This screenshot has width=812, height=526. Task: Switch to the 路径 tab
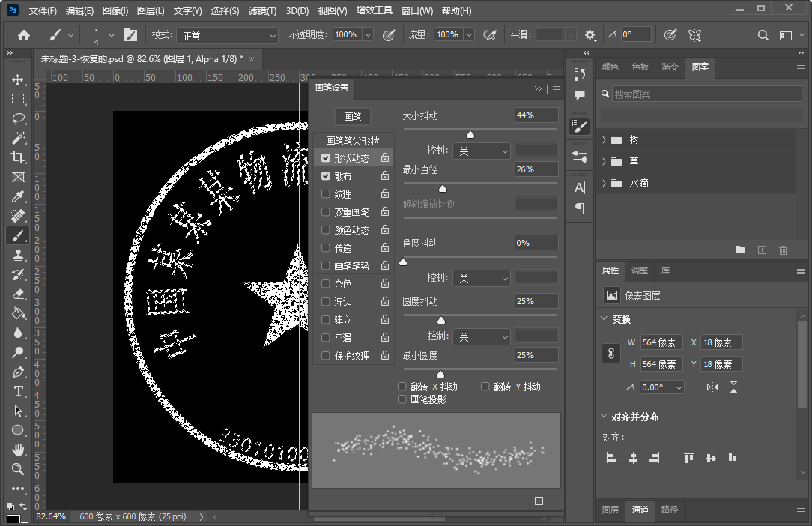coord(669,510)
